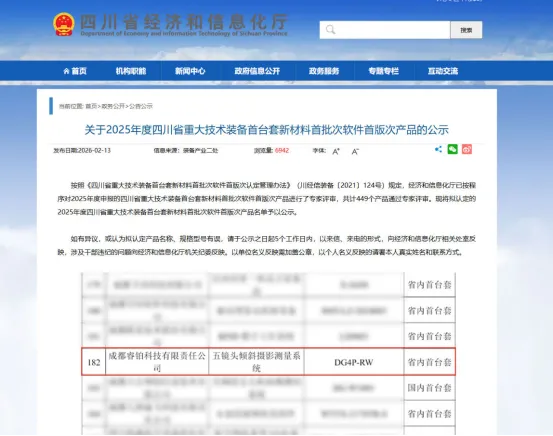Click cell 成都睿铂科技有限责任公司
This screenshot has height=436, width=553.
(x=157, y=362)
